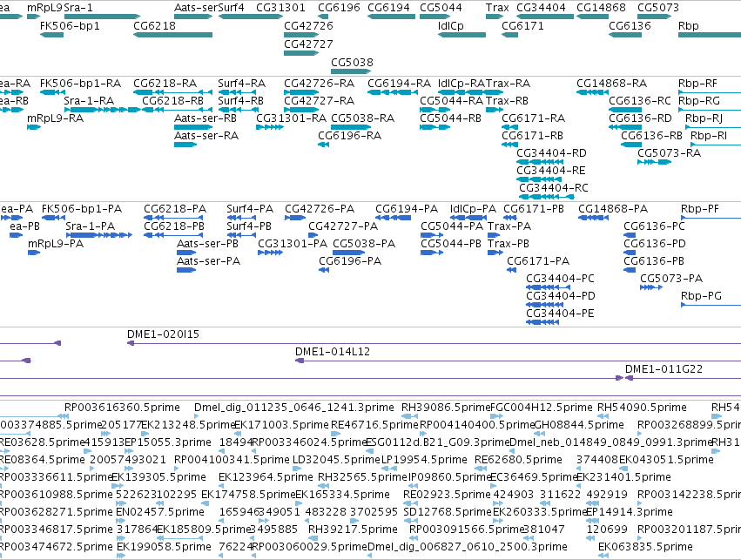Select protein CG6218-PB
The image size is (741, 560).
[174, 226]
